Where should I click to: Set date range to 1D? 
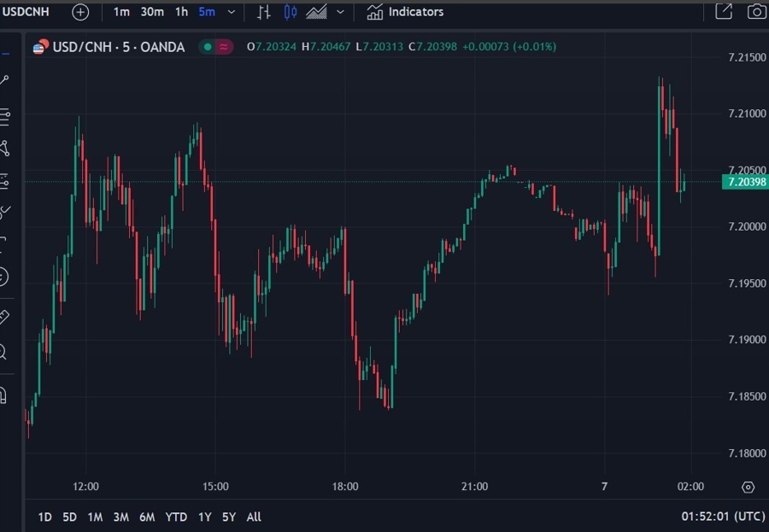point(44,517)
